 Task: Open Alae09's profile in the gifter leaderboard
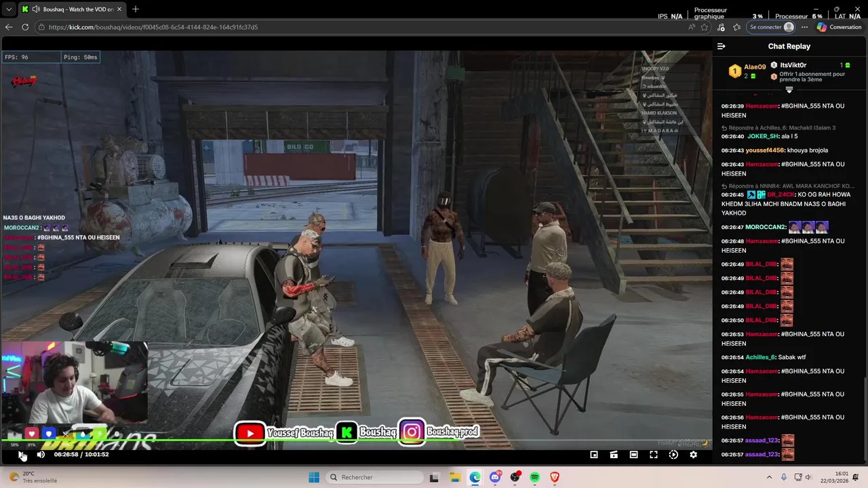coord(755,67)
